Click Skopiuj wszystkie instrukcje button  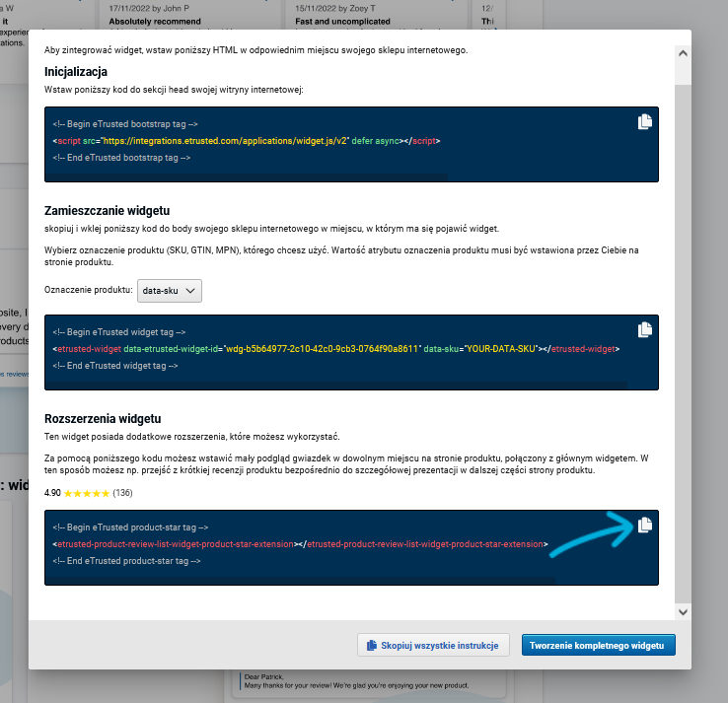point(433,645)
